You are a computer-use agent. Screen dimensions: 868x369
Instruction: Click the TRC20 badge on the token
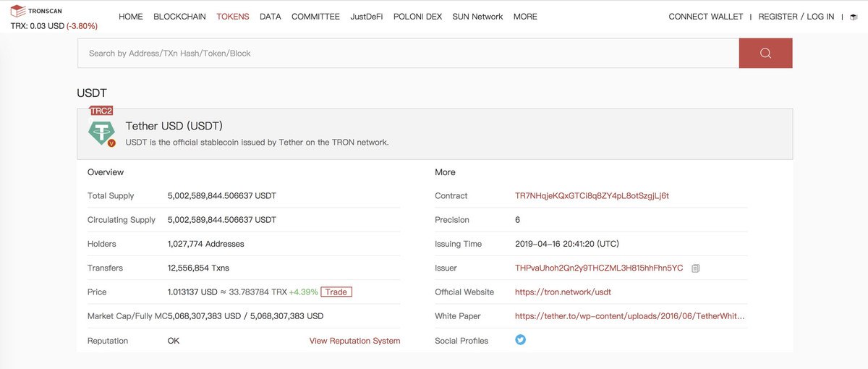pos(101,111)
